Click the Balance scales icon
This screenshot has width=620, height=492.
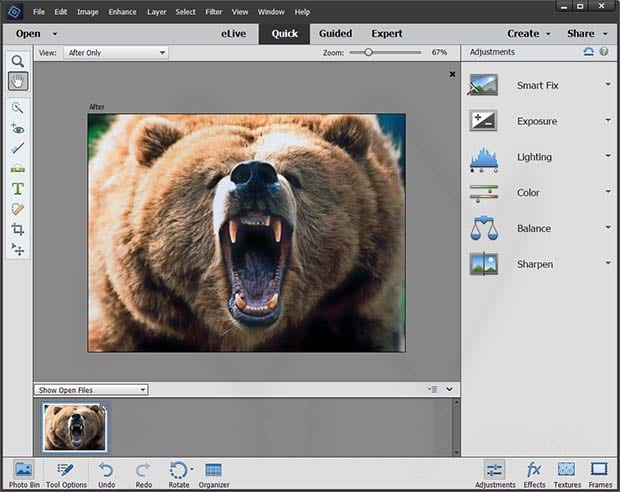click(484, 228)
